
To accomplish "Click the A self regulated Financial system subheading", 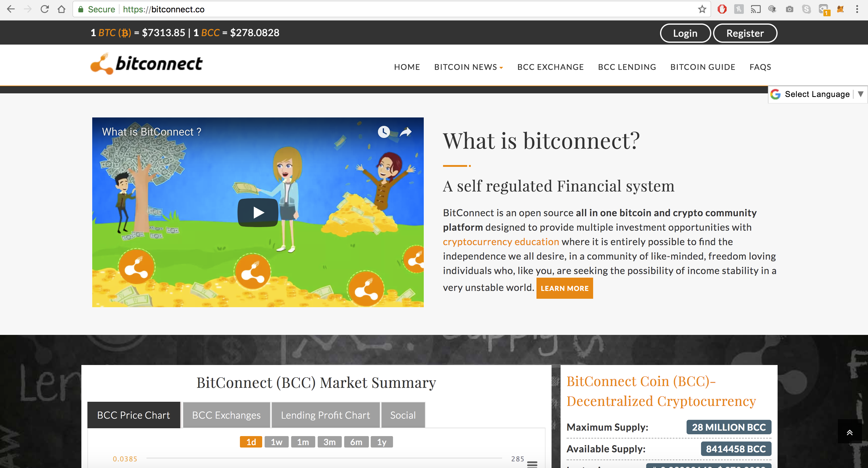I will tap(559, 186).
